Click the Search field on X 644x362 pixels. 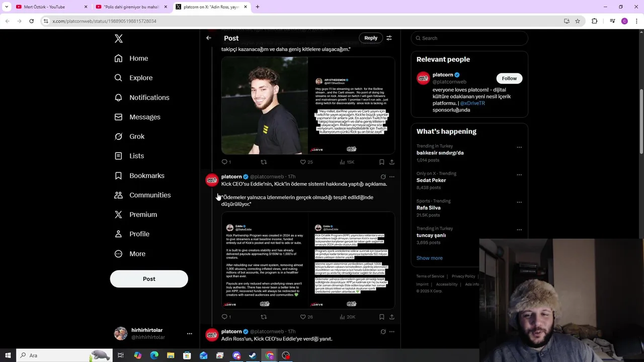point(469,38)
